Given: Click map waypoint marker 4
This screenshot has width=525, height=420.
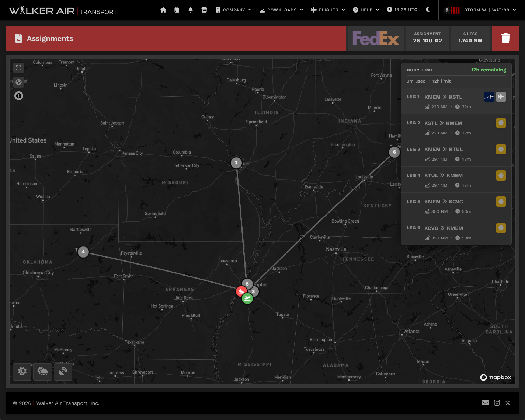Looking at the screenshot, I should (x=83, y=252).
